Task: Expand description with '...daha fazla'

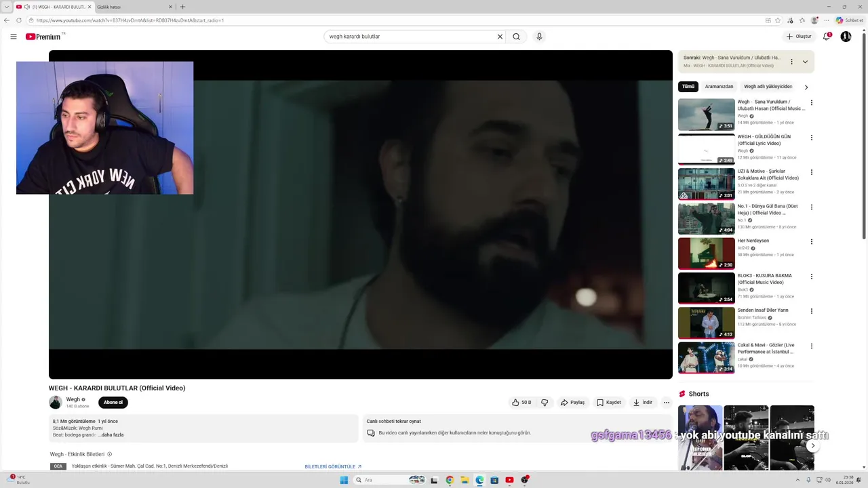Action: pos(111,435)
